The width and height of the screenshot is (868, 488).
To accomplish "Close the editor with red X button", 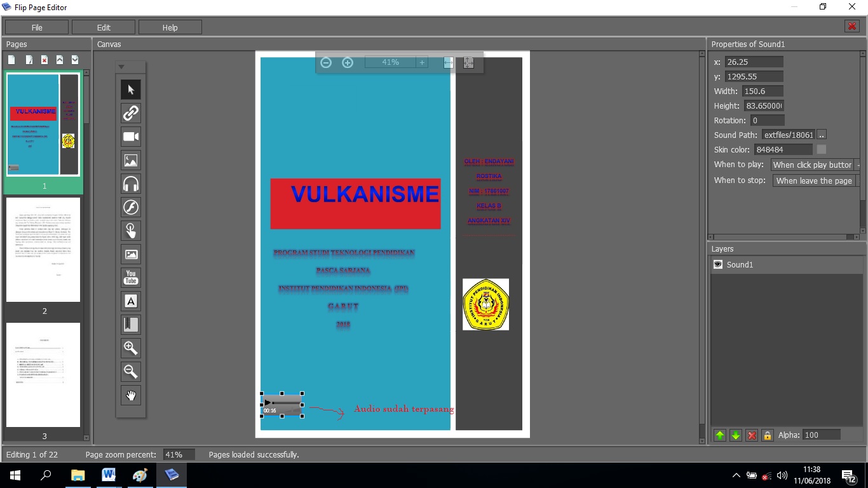I will (852, 26).
